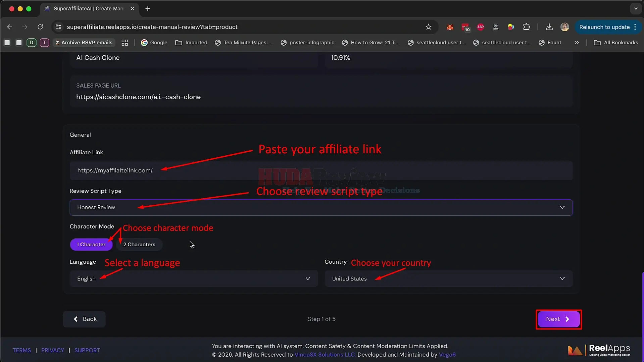Click the browser address bar URL

click(x=152, y=27)
